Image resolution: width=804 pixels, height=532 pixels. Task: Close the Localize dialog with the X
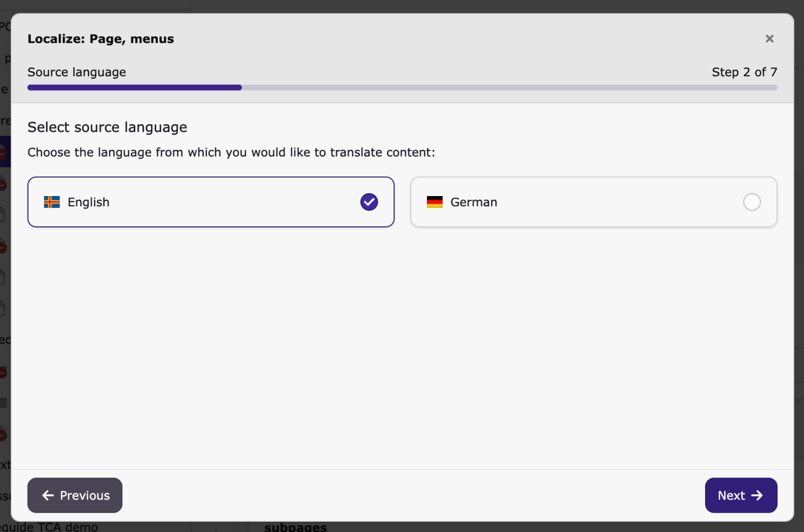769,39
